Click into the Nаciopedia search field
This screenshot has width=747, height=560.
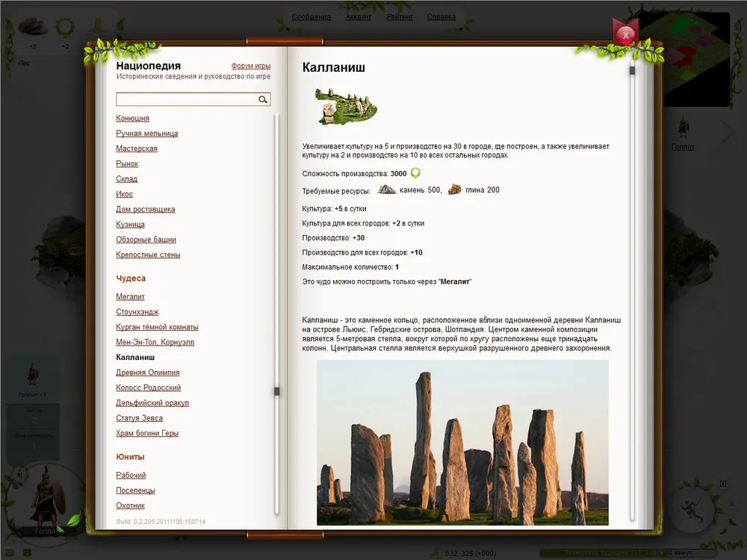pyautogui.click(x=185, y=99)
